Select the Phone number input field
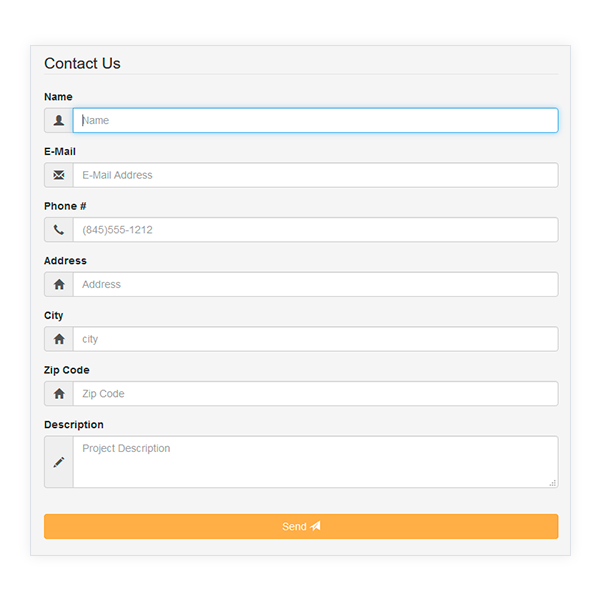The height and width of the screenshot is (600, 600). [315, 230]
